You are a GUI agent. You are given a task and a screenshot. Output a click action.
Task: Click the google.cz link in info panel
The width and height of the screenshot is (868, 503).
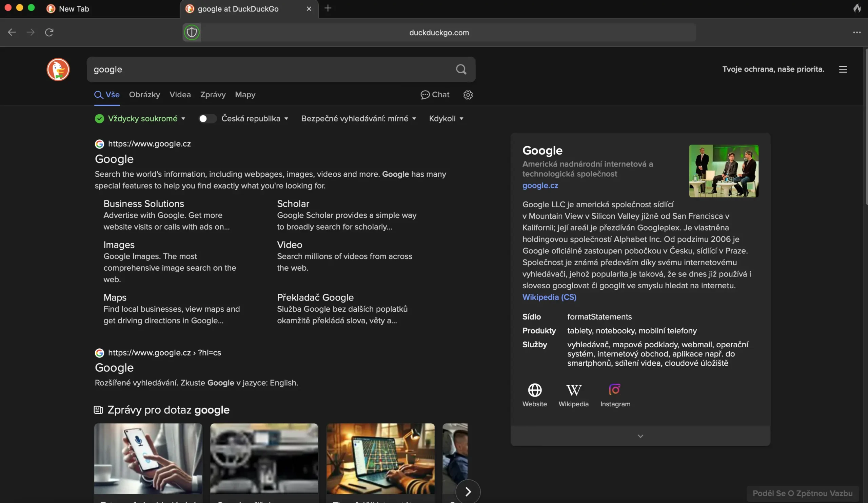pyautogui.click(x=539, y=185)
